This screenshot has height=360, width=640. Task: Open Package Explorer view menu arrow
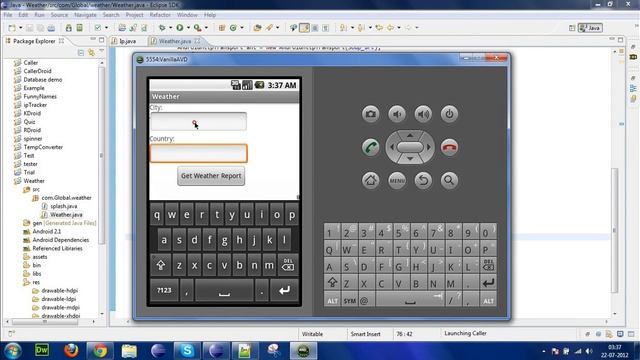(x=101, y=51)
